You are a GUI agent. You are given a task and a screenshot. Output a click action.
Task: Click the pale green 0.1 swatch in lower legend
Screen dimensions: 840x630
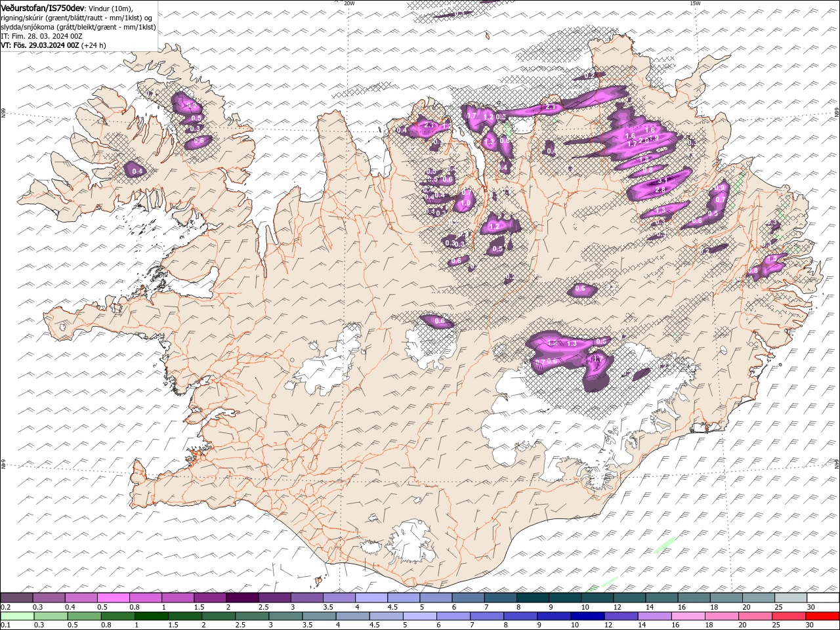tap(17, 616)
